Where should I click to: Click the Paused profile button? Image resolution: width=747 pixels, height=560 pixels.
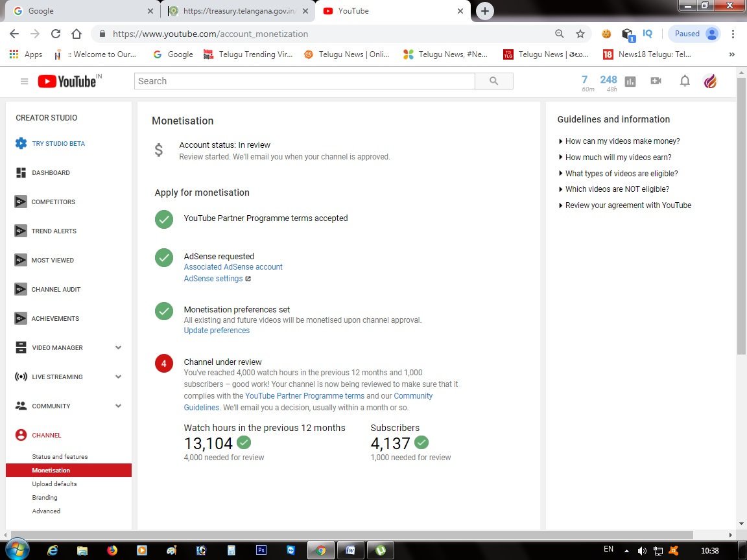(694, 34)
